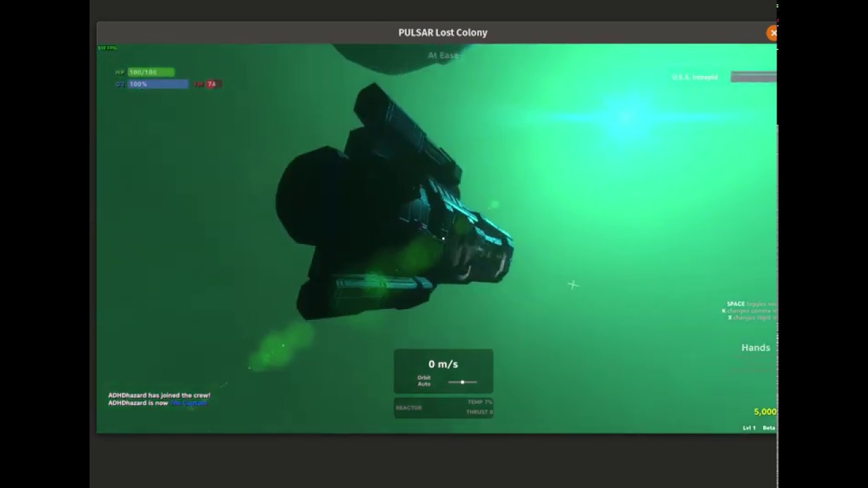Close the PULSAR Lost Colony window

pyautogui.click(x=772, y=33)
